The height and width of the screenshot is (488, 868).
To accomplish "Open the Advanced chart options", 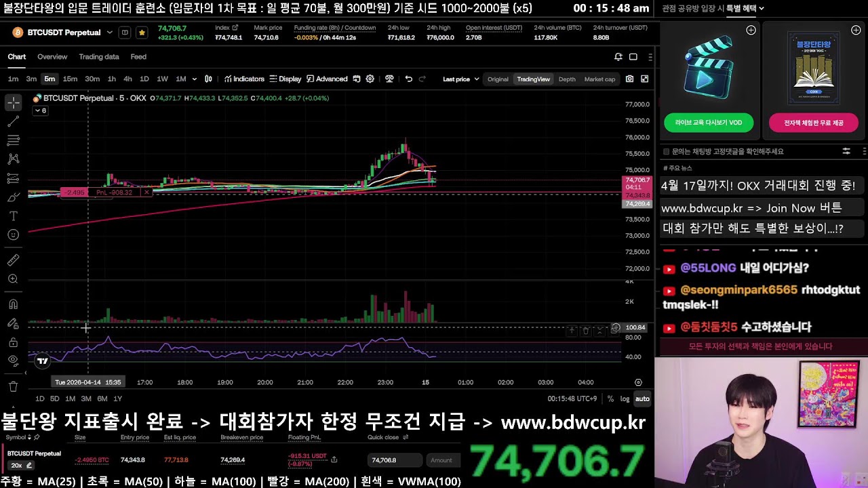I will (x=327, y=79).
